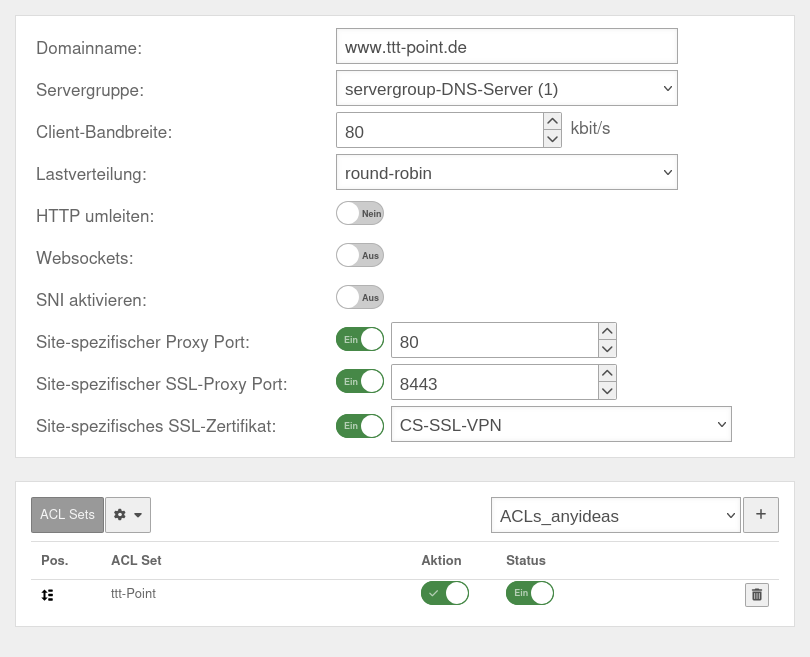The width and height of the screenshot is (810, 657).
Task: Delete the ttt-Point ACL via trash icon
Action: [x=757, y=594]
